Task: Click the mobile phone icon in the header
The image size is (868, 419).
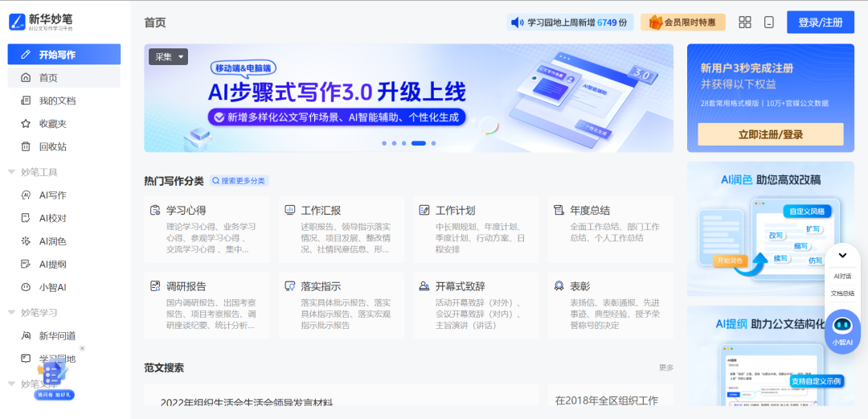Action: coord(769,23)
